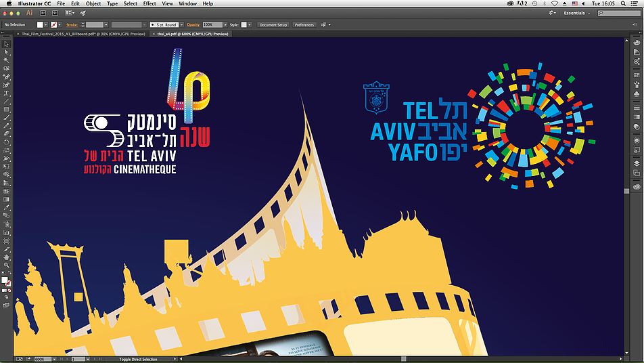Screen dimensions: 644x363
Task: Open the Stock (St) button
Action: [55, 13]
